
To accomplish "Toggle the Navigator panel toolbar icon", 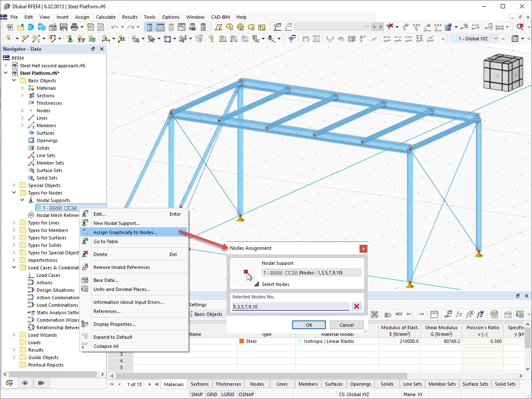I will (x=149, y=27).
